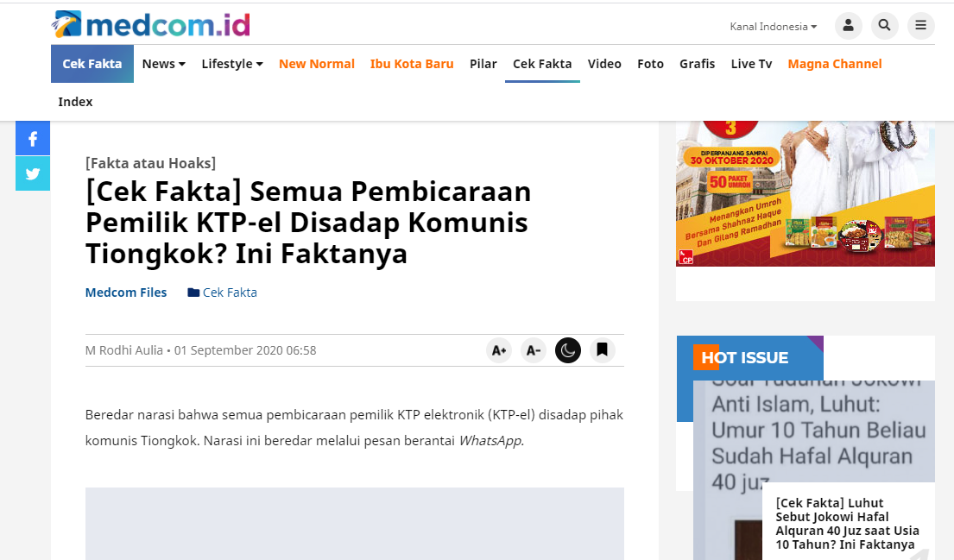This screenshot has width=954, height=560.
Task: Share article via Facebook icon
Action: pyautogui.click(x=33, y=139)
